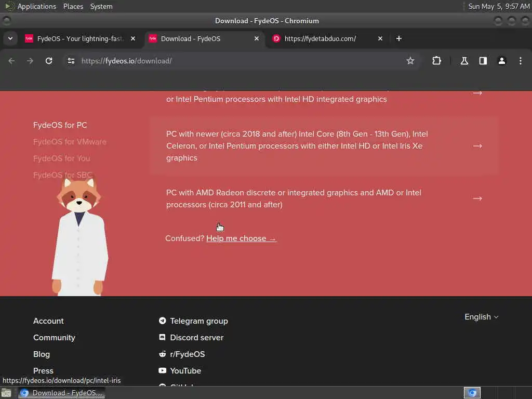Open Chrome Labs flask icon
This screenshot has width=532, height=399.
pos(464,61)
